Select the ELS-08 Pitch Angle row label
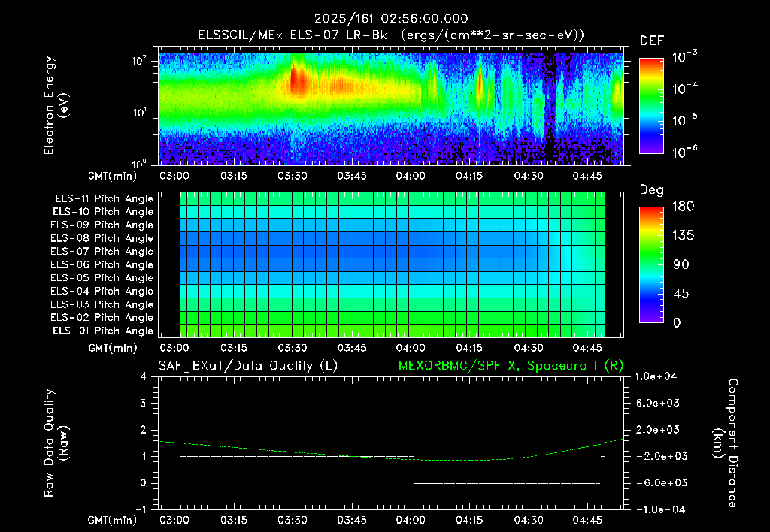 102,238
